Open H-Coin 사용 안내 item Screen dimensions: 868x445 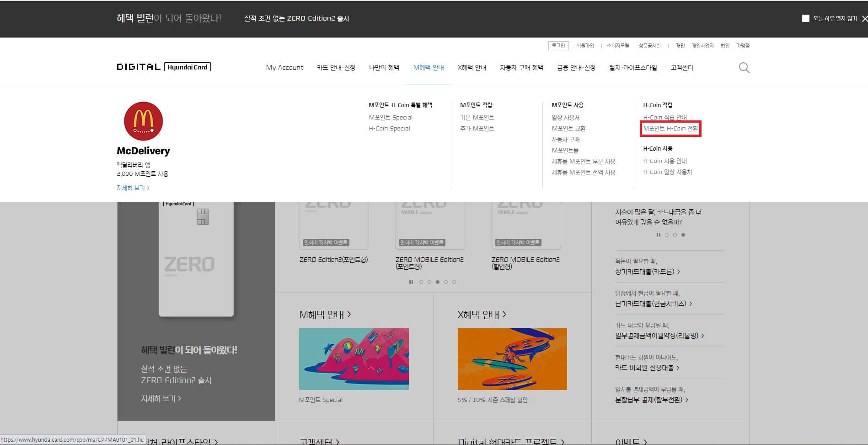[665, 161]
